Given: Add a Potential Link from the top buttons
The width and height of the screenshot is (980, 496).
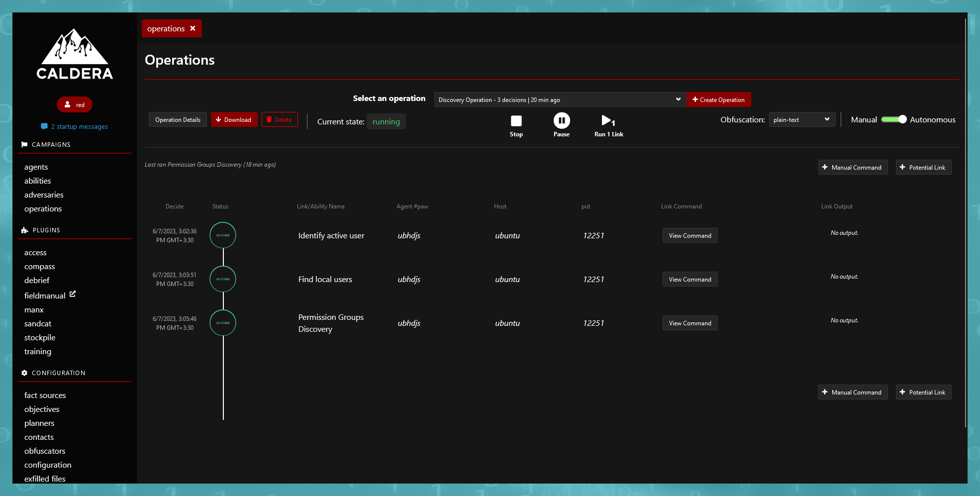Looking at the screenshot, I should (x=923, y=167).
